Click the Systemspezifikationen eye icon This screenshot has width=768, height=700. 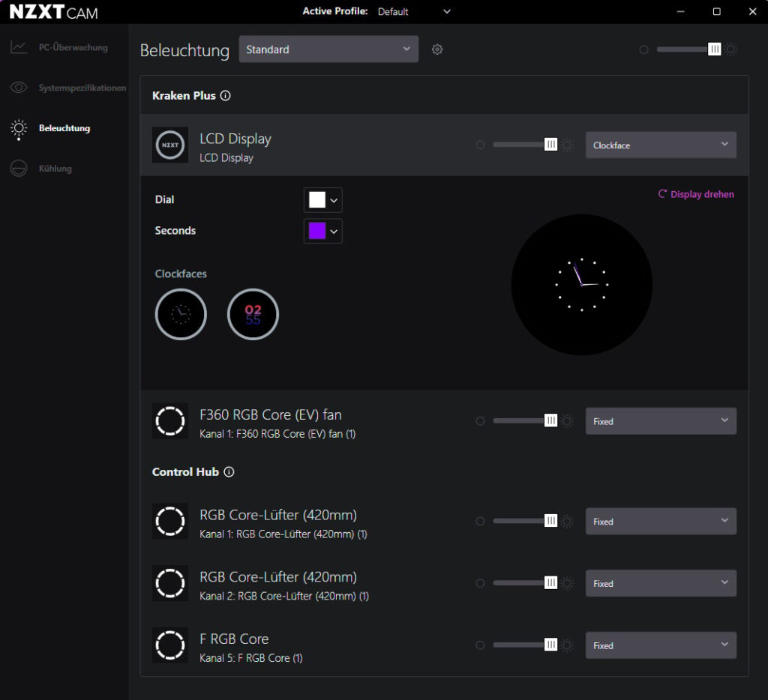(x=19, y=87)
